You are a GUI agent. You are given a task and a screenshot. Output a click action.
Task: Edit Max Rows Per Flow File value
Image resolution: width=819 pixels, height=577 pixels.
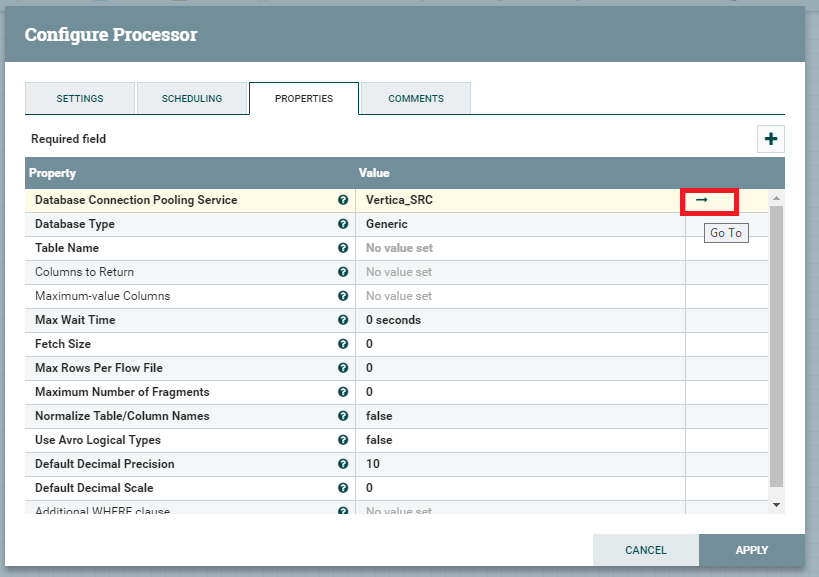[x=520, y=368]
